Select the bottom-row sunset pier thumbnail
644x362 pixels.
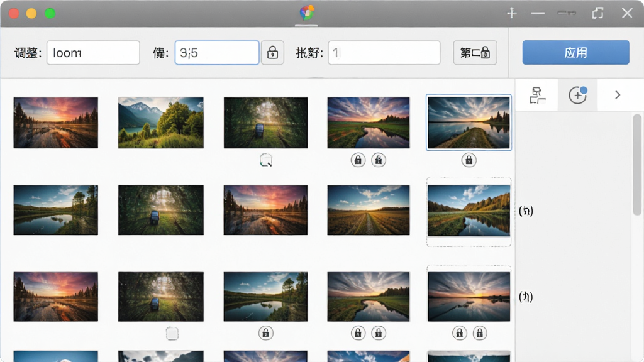56,297
